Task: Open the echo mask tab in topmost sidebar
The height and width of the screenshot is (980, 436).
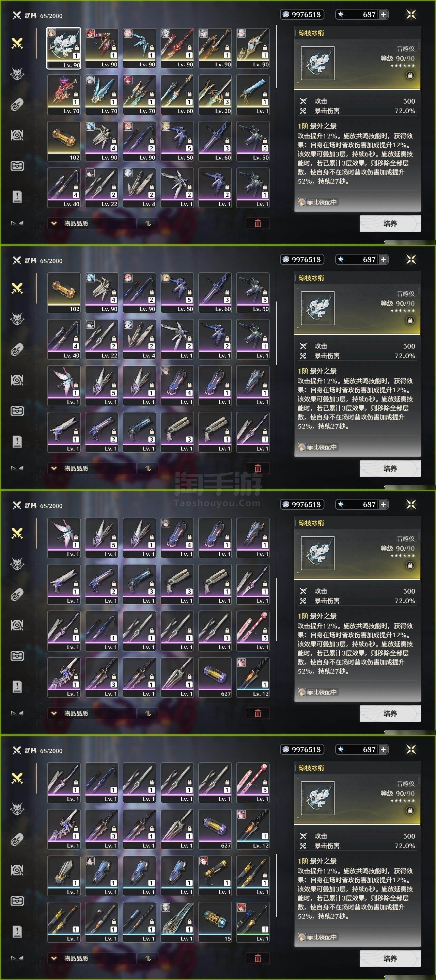Action: pos(17,74)
